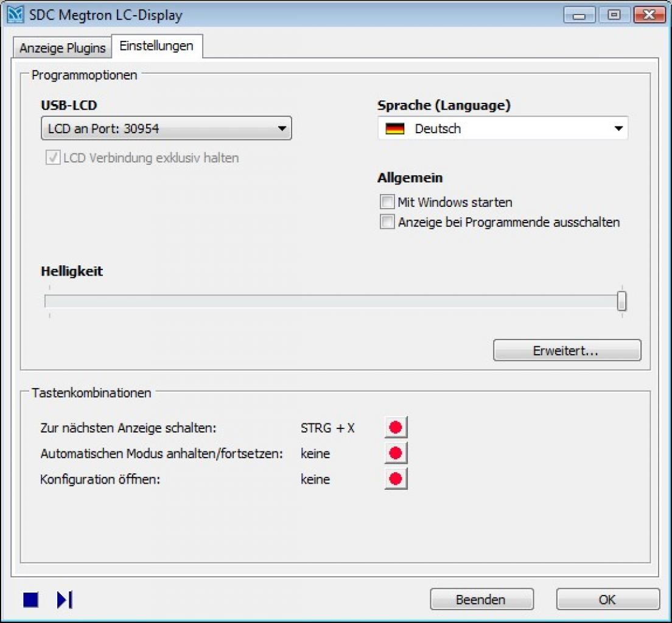This screenshot has width=672, height=623.
Task: Confirm with the OK button
Action: pos(607,599)
